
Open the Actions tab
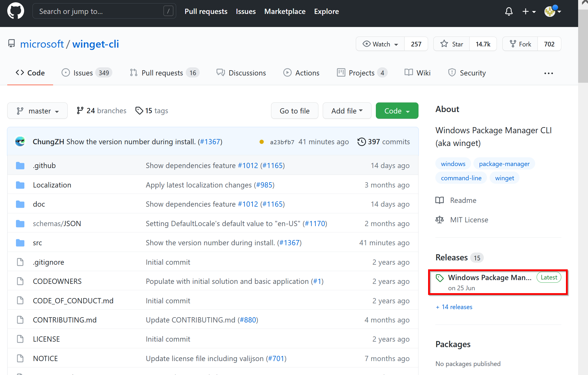(x=301, y=73)
